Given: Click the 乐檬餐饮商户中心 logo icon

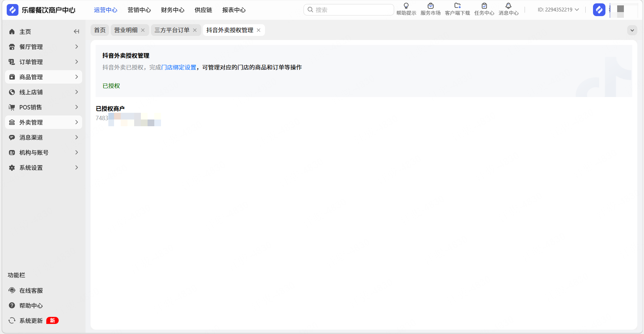Looking at the screenshot, I should (12, 10).
